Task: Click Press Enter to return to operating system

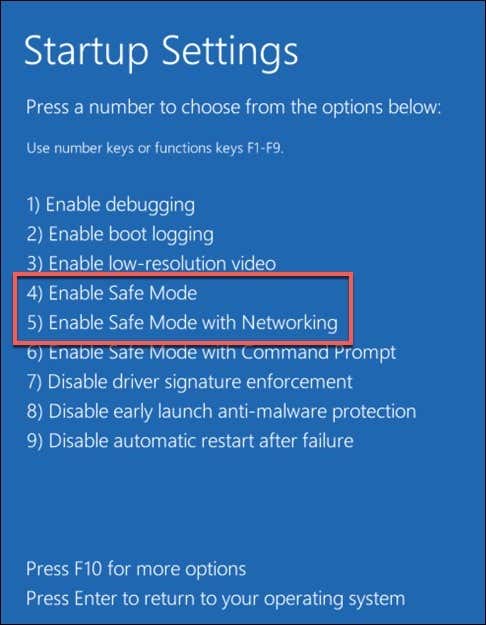Action: [x=216, y=599]
